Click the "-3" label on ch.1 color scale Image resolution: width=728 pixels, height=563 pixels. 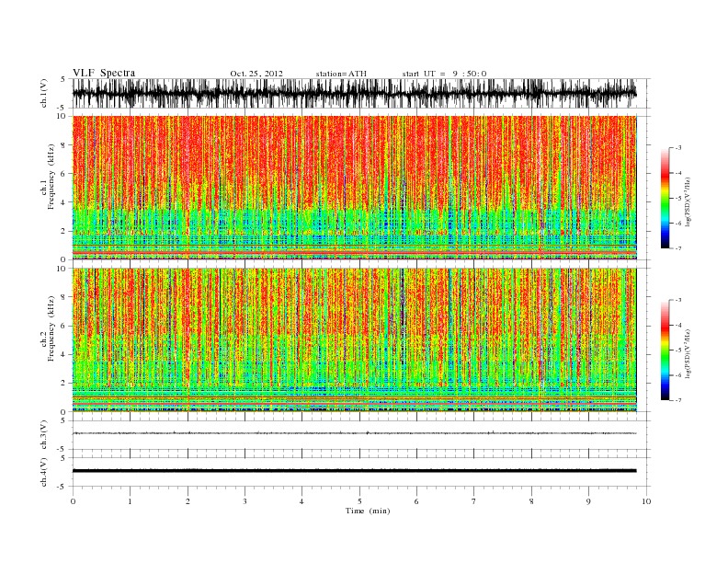[678, 148]
